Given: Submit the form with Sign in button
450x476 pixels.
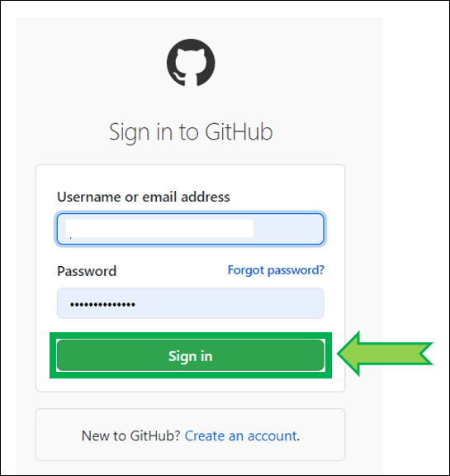Looking at the screenshot, I should (x=191, y=355).
